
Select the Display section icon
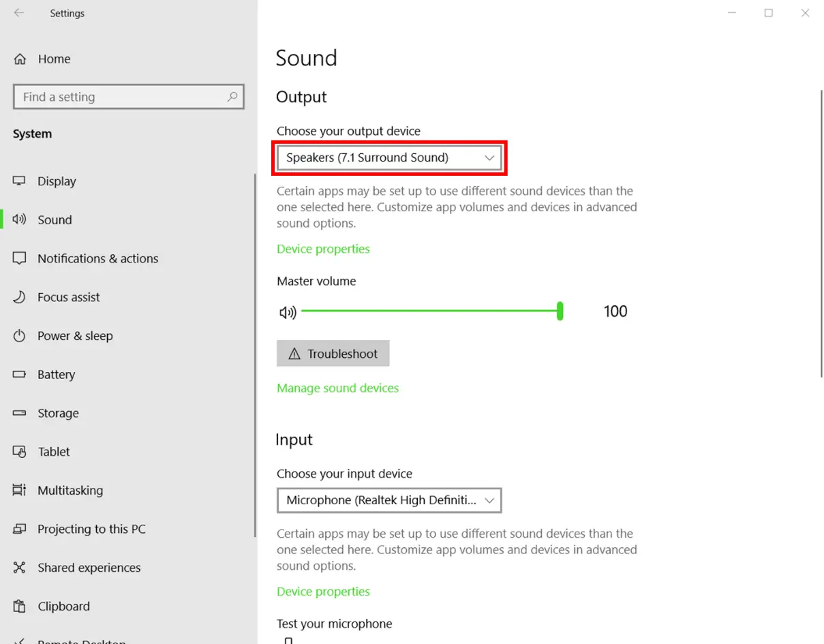[x=18, y=181]
